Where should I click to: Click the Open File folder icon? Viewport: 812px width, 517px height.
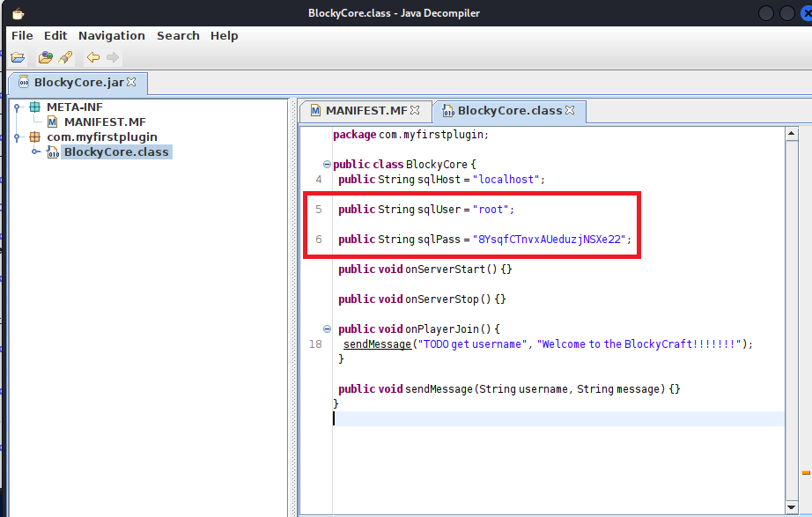tap(18, 58)
